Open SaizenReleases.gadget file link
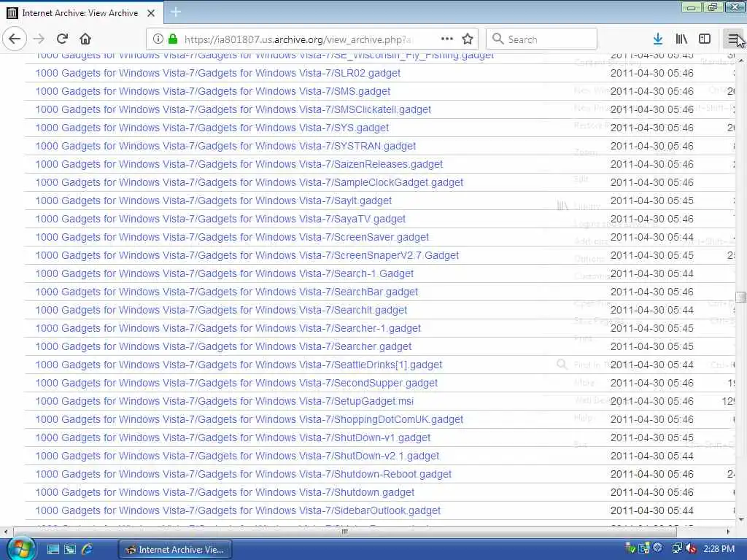 (x=239, y=164)
